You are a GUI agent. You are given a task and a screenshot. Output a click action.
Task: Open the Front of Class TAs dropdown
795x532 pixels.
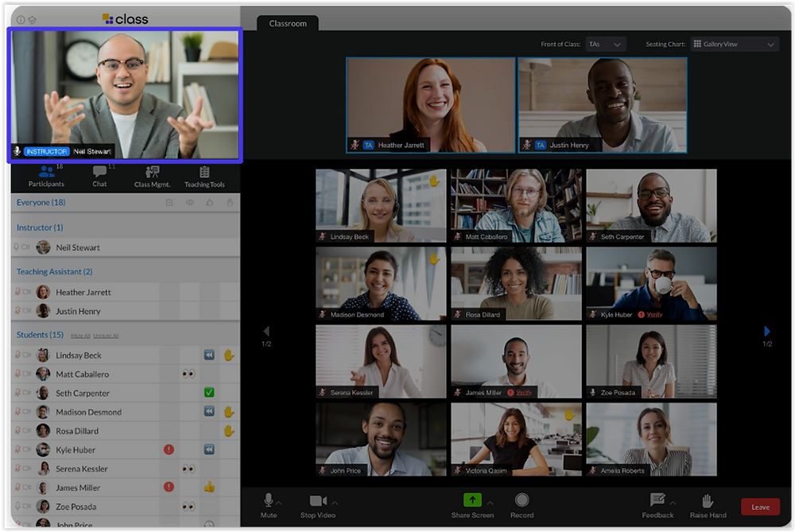(605, 45)
